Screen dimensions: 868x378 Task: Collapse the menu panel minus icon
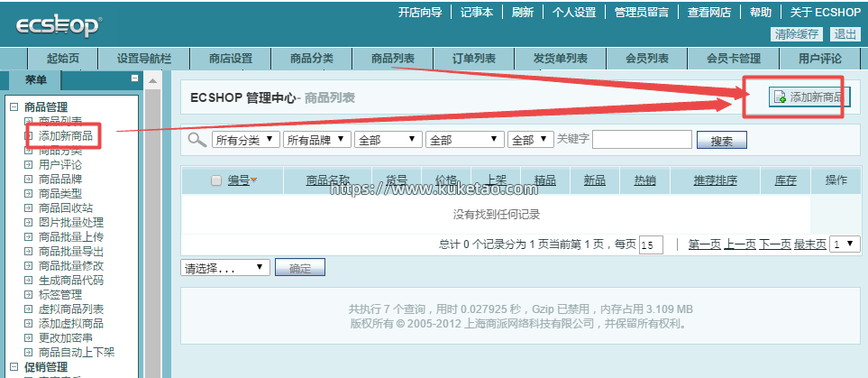[x=134, y=78]
